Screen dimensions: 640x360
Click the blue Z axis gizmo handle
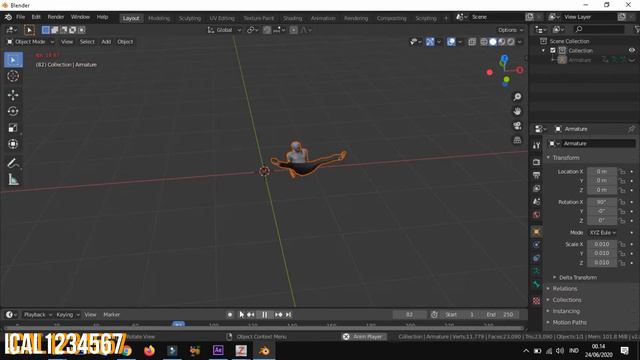pos(505,58)
